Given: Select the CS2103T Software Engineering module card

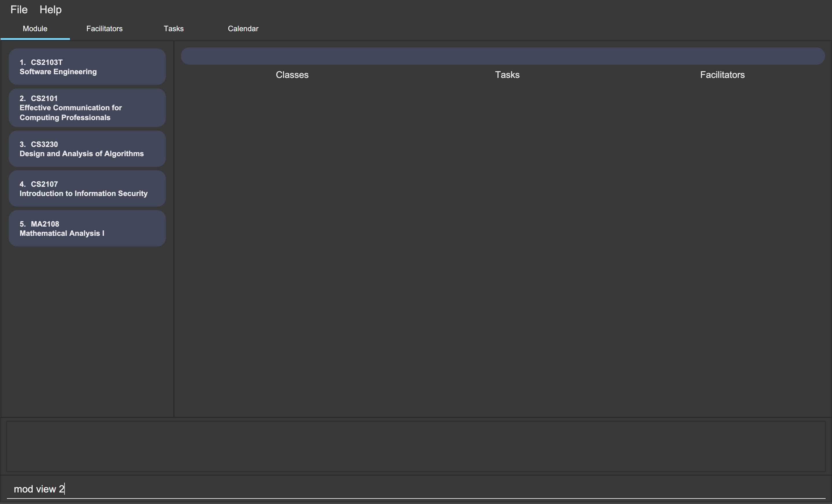Looking at the screenshot, I should point(87,67).
